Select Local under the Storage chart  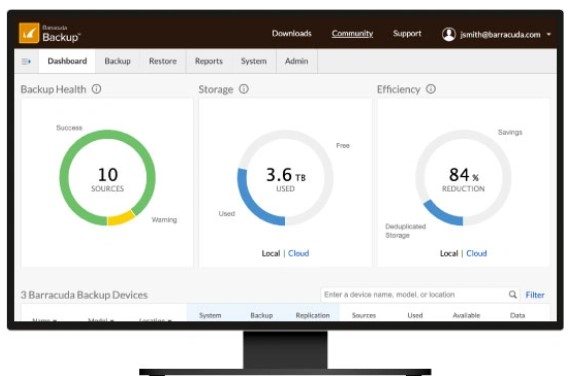271,253
